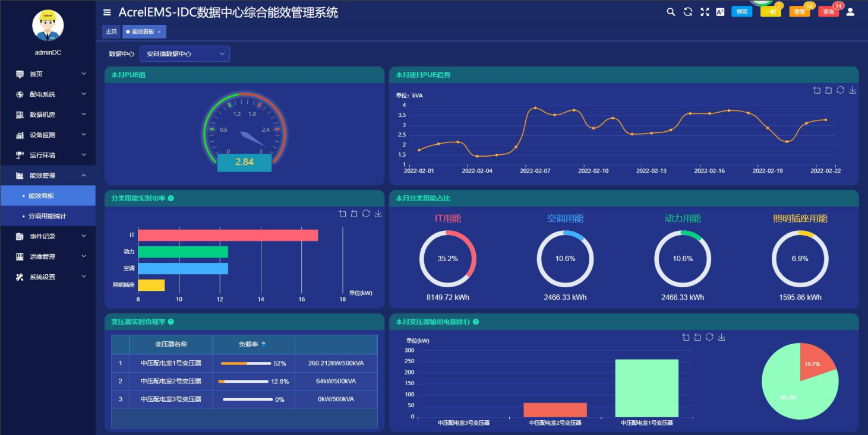Click info icon beside 分类用能实时功率 title
This screenshot has width=868, height=435.
(171, 198)
